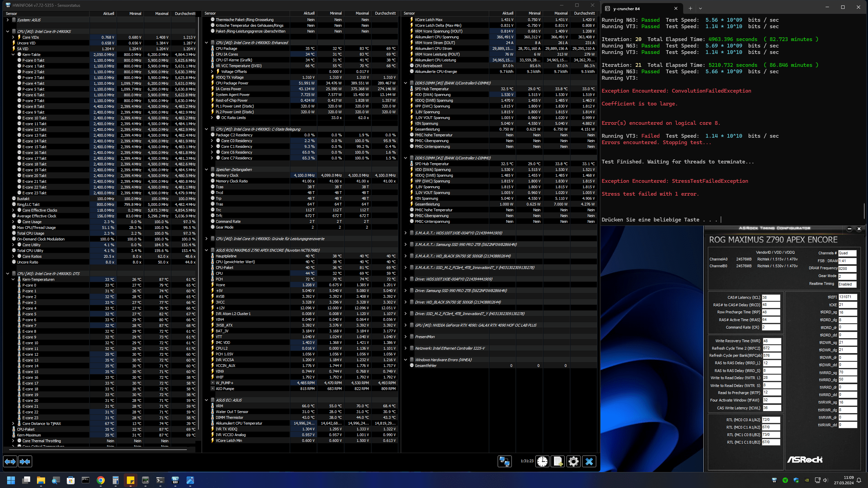Click the expand columns arrows icon
Image resolution: width=868 pixels, height=488 pixels.
coord(10,462)
